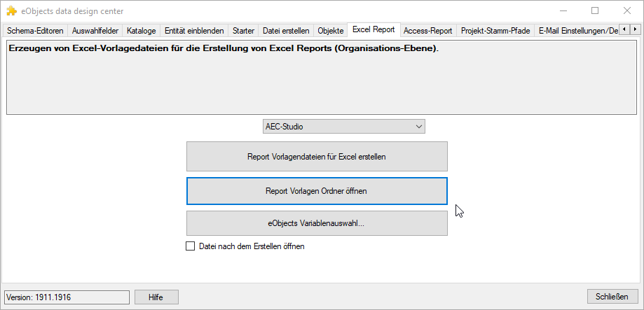
Task: Click the Schließen button
Action: tap(614, 297)
